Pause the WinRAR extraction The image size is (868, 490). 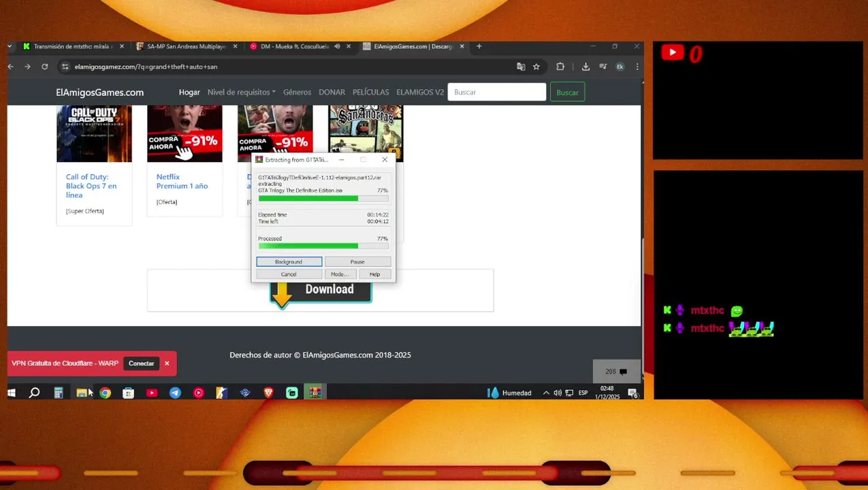pyautogui.click(x=357, y=261)
